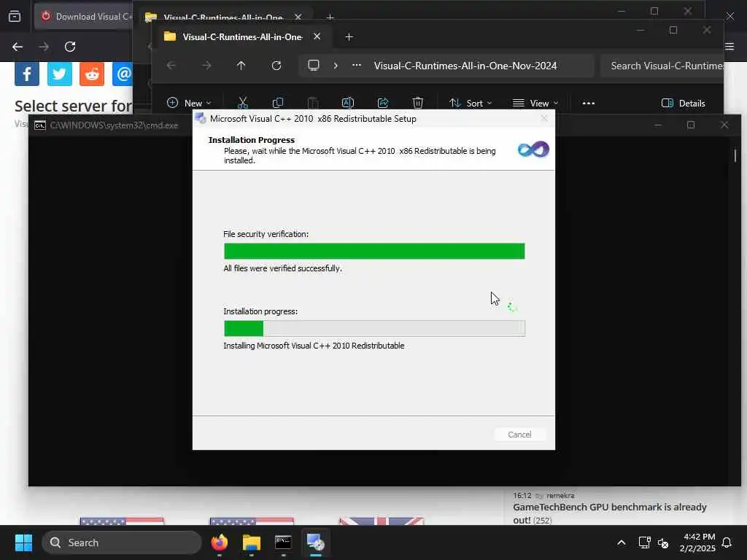This screenshot has height=560, width=747.
Task: Reload the browser page
Action: tap(70, 47)
